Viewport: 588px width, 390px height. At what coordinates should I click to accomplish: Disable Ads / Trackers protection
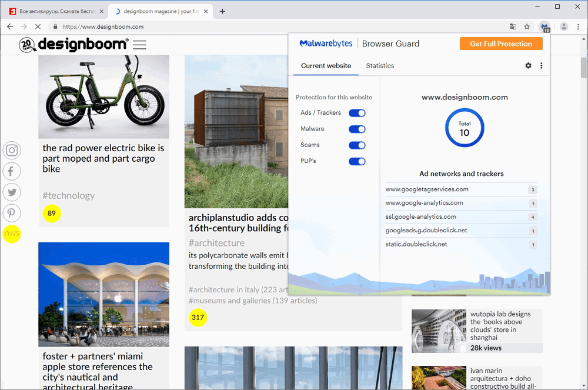point(357,112)
